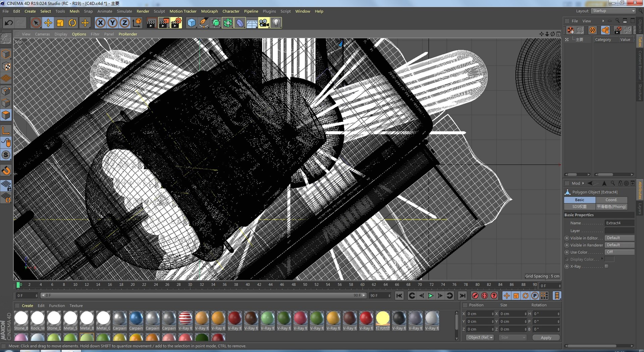Screen dimensions: 644x352
Task: Expand the Display Color arrow
Action: 602,259
